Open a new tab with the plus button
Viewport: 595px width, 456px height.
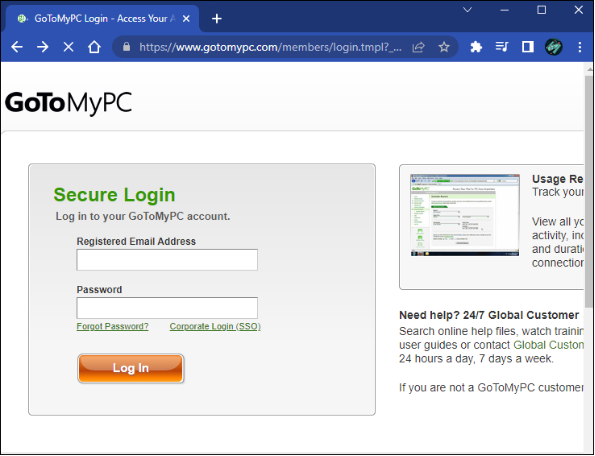click(217, 19)
